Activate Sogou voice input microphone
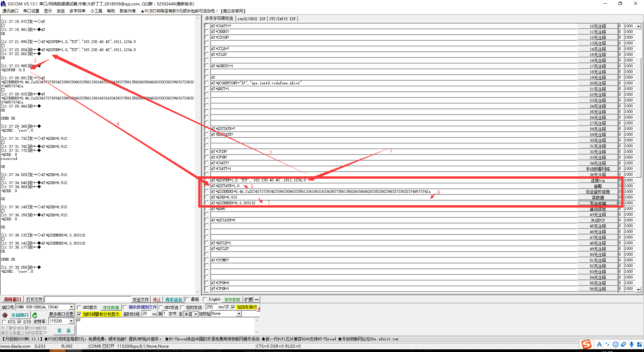Viewport: 644px width, 352px height. 632,344
